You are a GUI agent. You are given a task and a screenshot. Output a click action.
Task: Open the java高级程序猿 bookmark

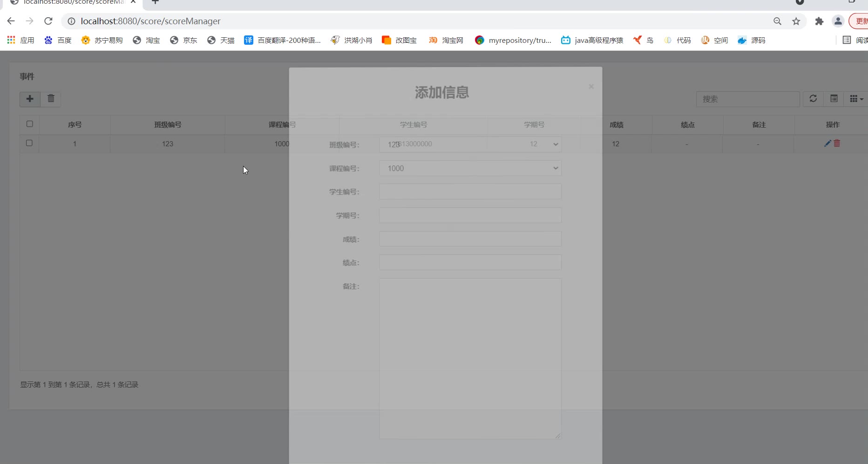(592, 40)
